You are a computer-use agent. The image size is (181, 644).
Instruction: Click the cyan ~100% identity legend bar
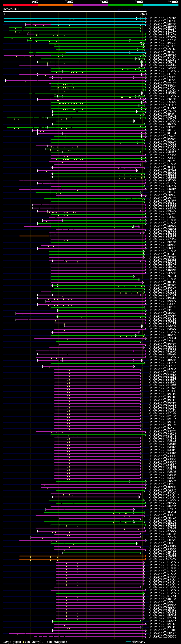160,5
